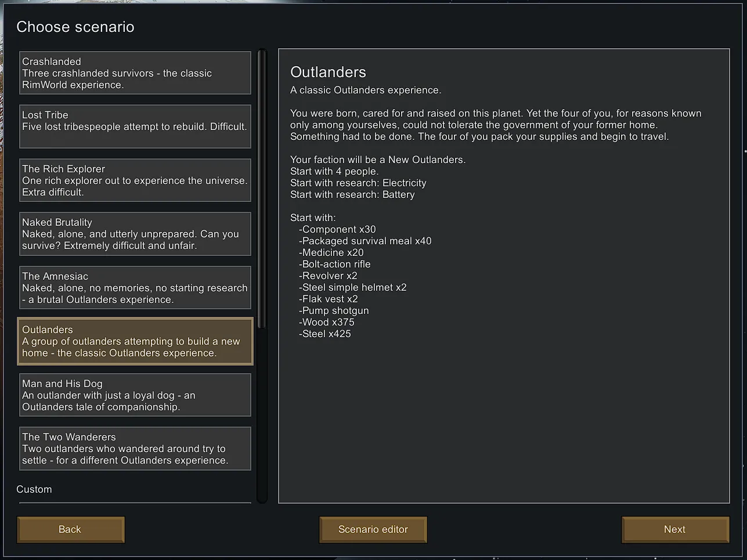
Task: Click the Outlanders heading in the description panel
Action: click(328, 72)
